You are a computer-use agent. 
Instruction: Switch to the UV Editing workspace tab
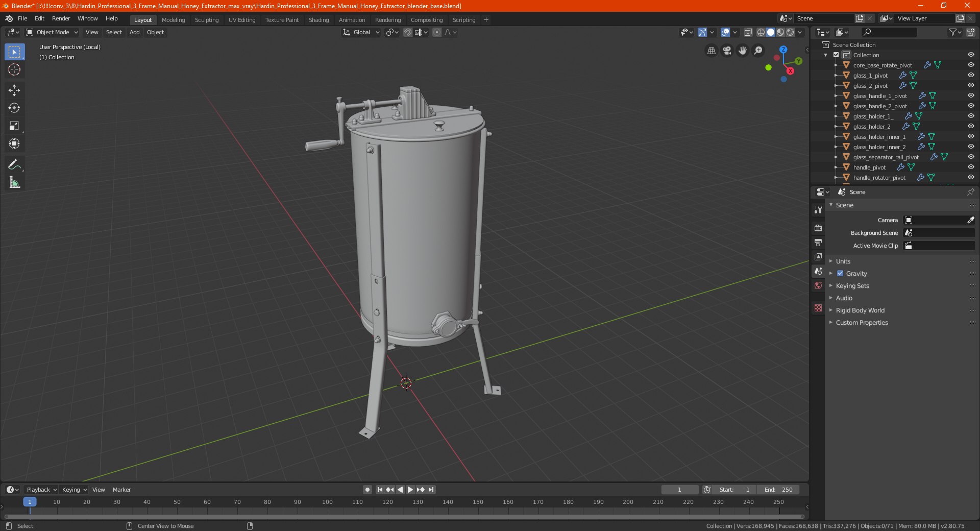pos(242,20)
